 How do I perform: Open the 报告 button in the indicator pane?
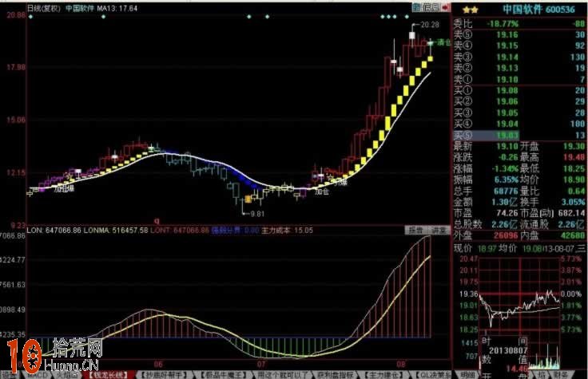415,231
